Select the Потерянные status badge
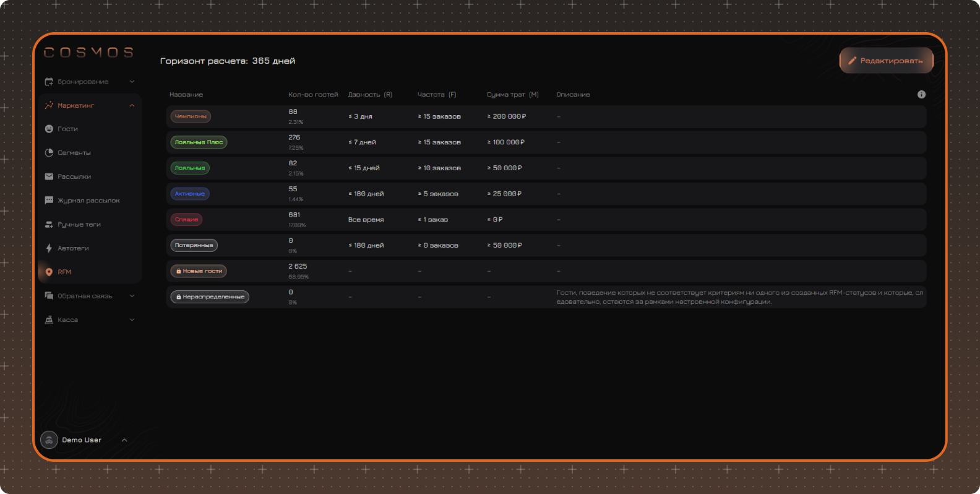Viewport: 980px width, 494px height. click(x=194, y=245)
